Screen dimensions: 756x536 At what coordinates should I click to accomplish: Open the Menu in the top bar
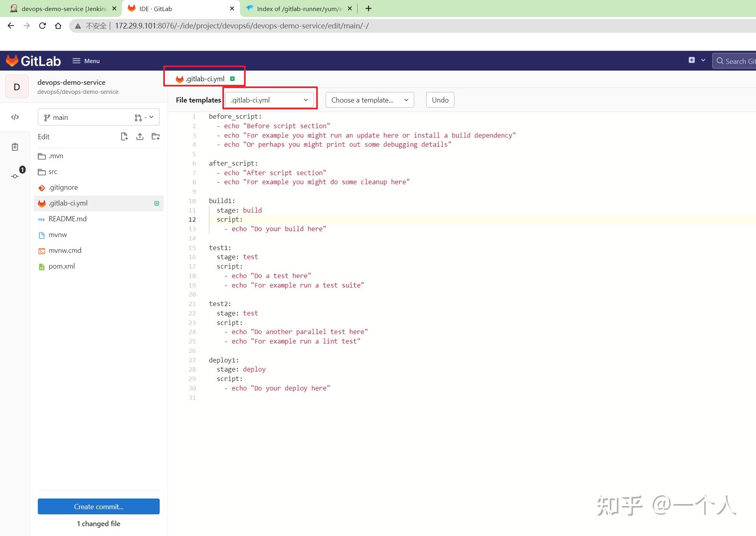(86, 61)
